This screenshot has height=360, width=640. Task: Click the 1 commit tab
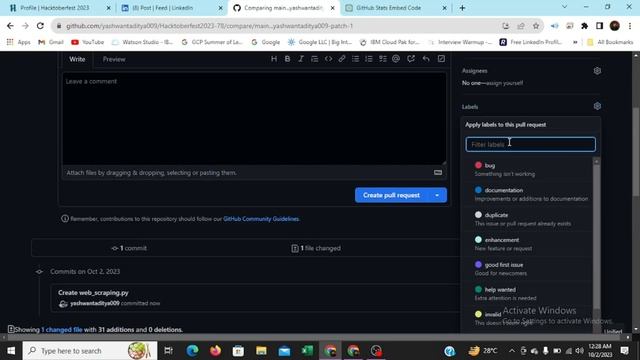click(129, 248)
